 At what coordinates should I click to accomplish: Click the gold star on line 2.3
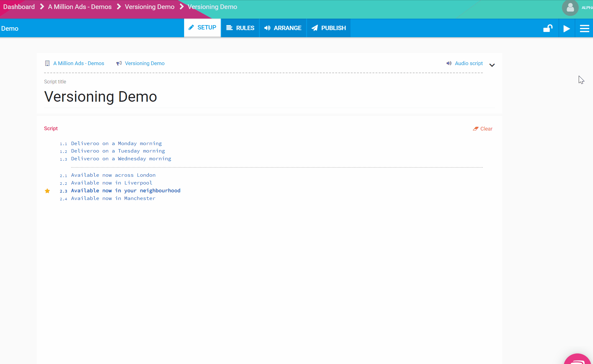pos(47,191)
